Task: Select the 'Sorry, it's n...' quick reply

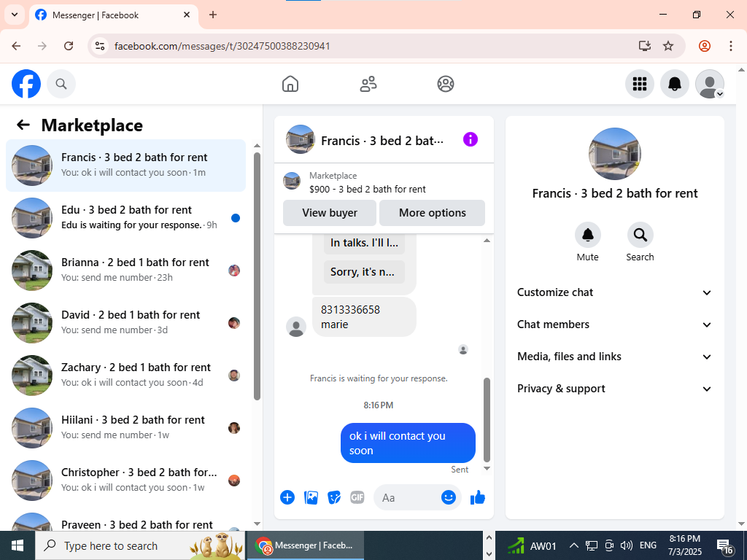Action: [x=364, y=272]
